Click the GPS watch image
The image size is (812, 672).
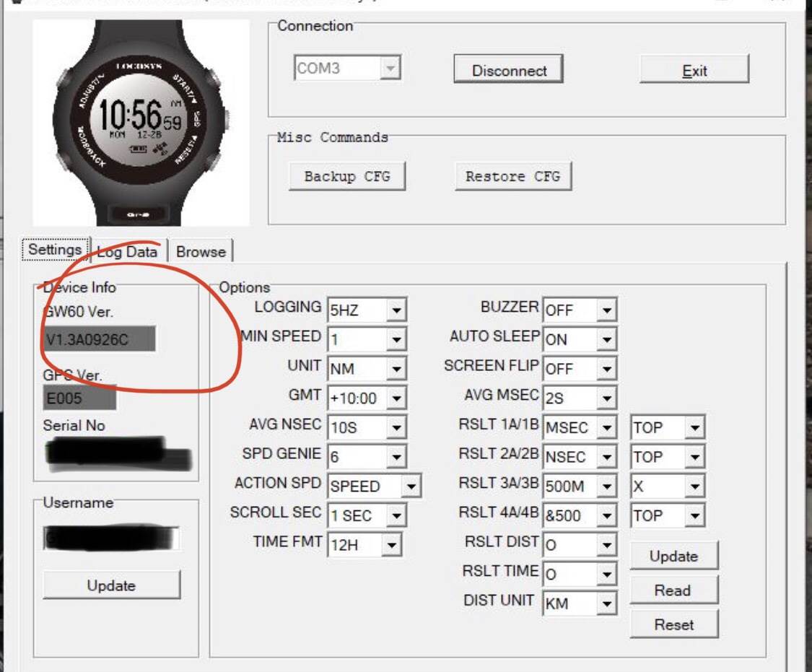[141, 123]
